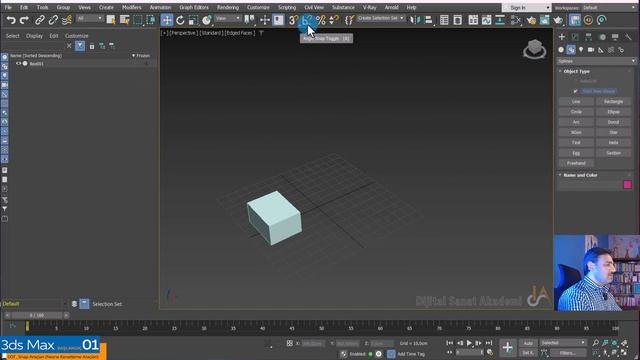This screenshot has width=640, height=360.
Task: Open the reference coordinate View dropdown
Action: [x=228, y=18]
